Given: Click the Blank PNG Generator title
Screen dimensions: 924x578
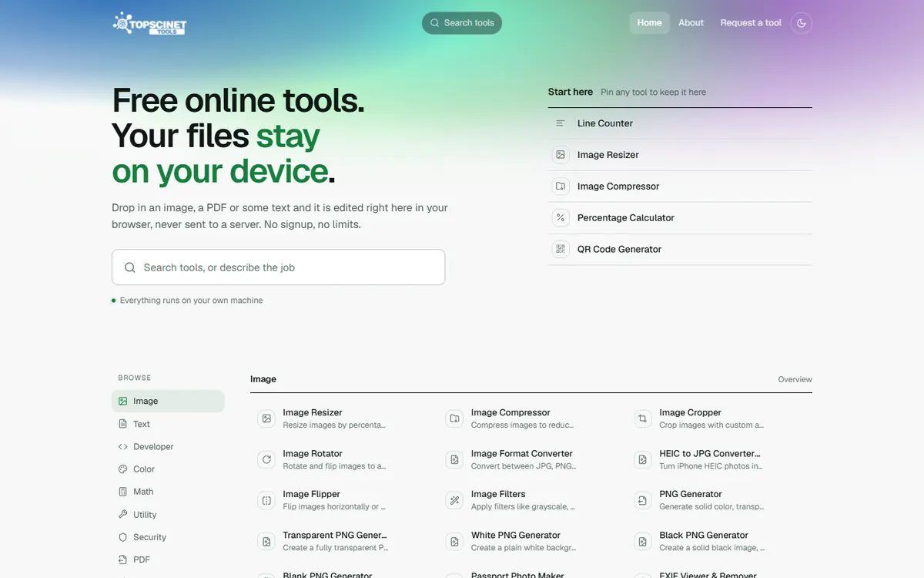Looking at the screenshot, I should 327,575.
